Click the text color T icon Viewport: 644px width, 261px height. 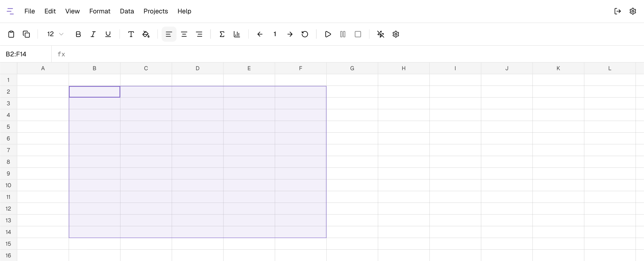(131, 34)
